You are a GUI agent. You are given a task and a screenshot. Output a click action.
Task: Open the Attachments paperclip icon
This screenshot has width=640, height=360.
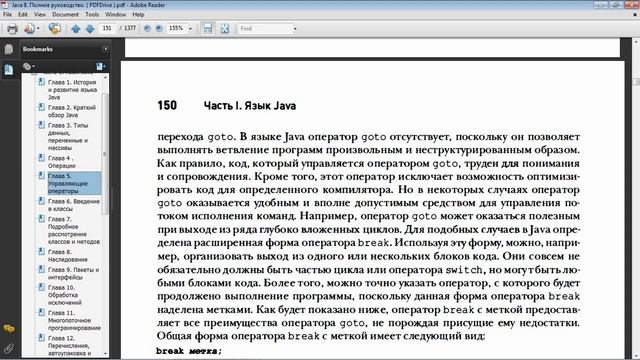(x=9, y=349)
